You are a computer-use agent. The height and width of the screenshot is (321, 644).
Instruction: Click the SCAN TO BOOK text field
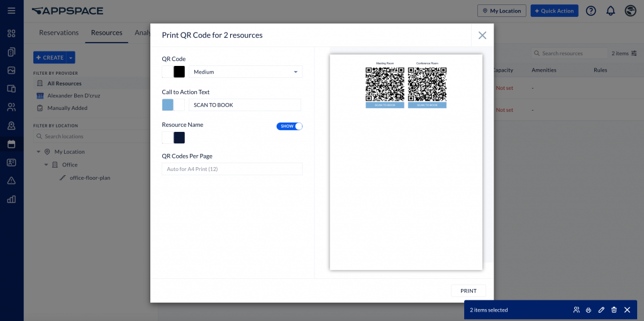(x=245, y=105)
